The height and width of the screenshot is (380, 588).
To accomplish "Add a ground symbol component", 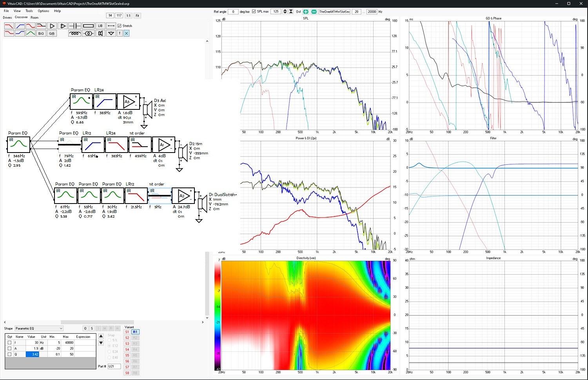I will [x=111, y=33].
